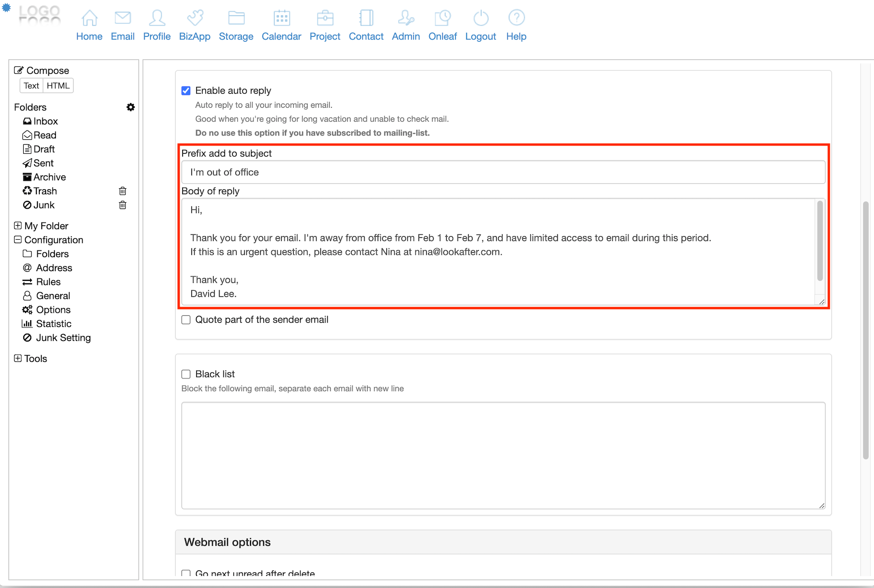Screen dimensions: 874x588
Task: Open the BizApp icon
Action: [x=195, y=18]
